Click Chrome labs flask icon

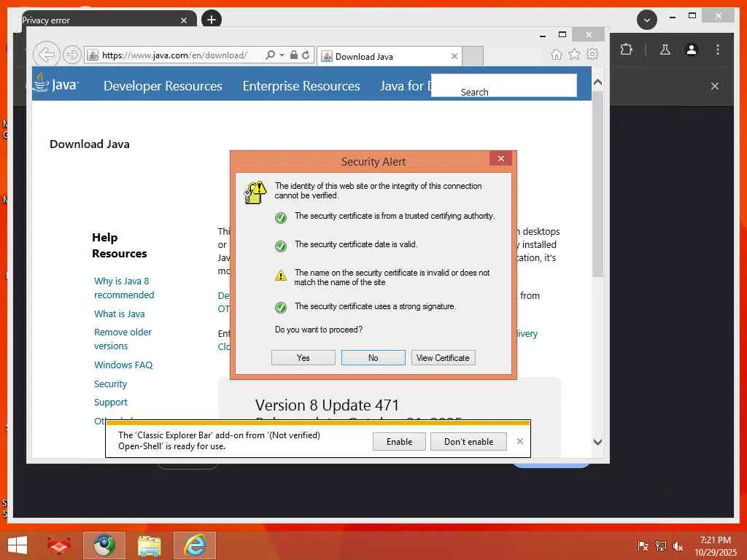665,50
